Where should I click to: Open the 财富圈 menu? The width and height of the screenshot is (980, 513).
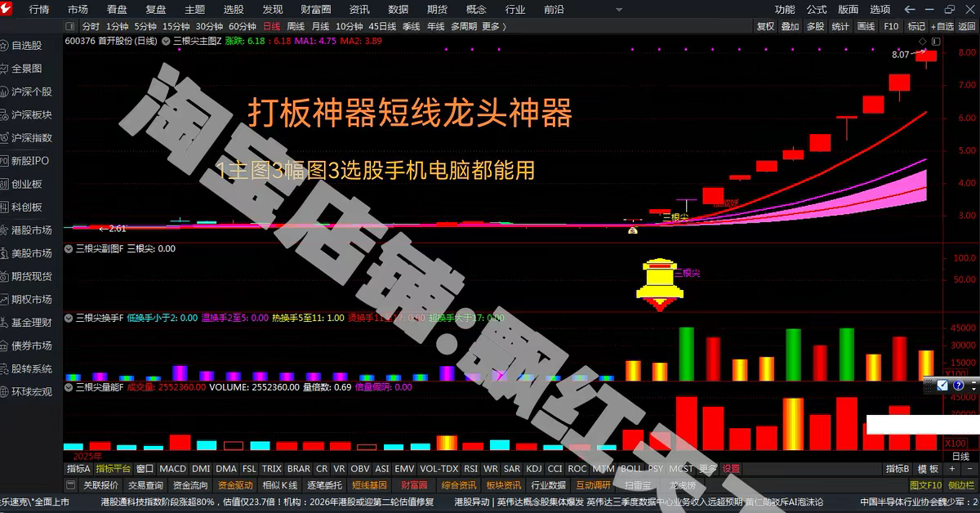pyautogui.click(x=316, y=10)
